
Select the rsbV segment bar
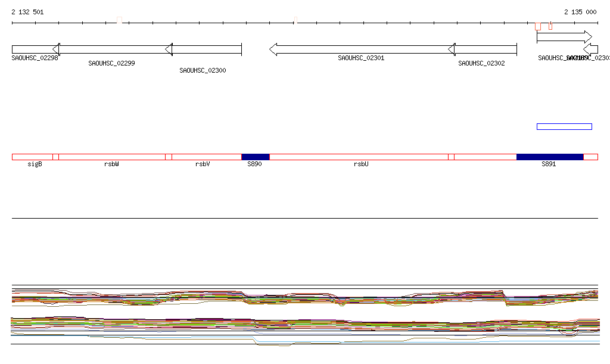(207, 157)
